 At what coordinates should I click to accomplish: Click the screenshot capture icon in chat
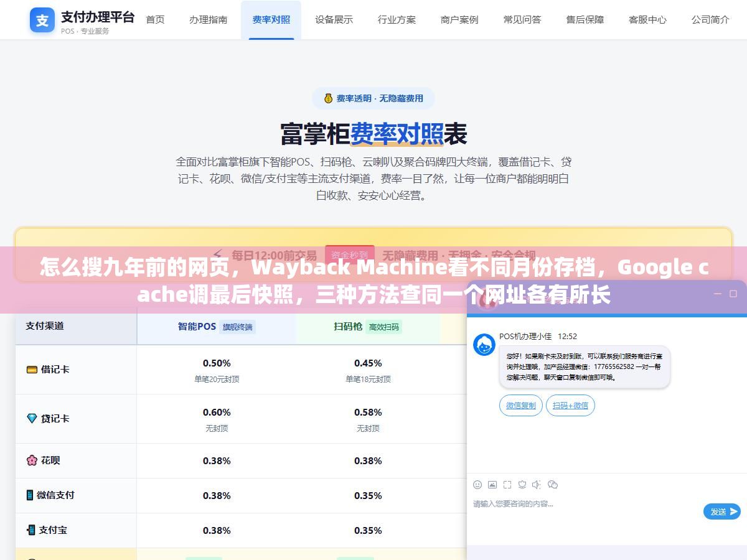point(507,485)
